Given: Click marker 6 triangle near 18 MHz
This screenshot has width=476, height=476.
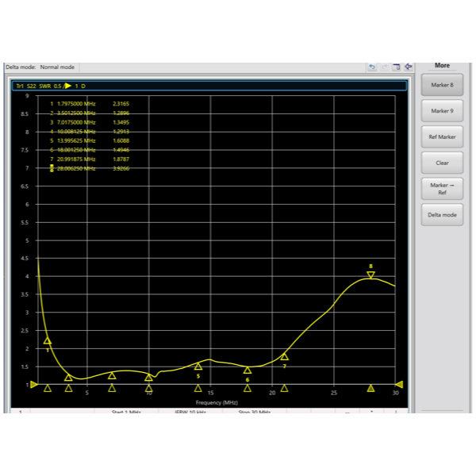Looking at the screenshot, I should coord(248,370).
